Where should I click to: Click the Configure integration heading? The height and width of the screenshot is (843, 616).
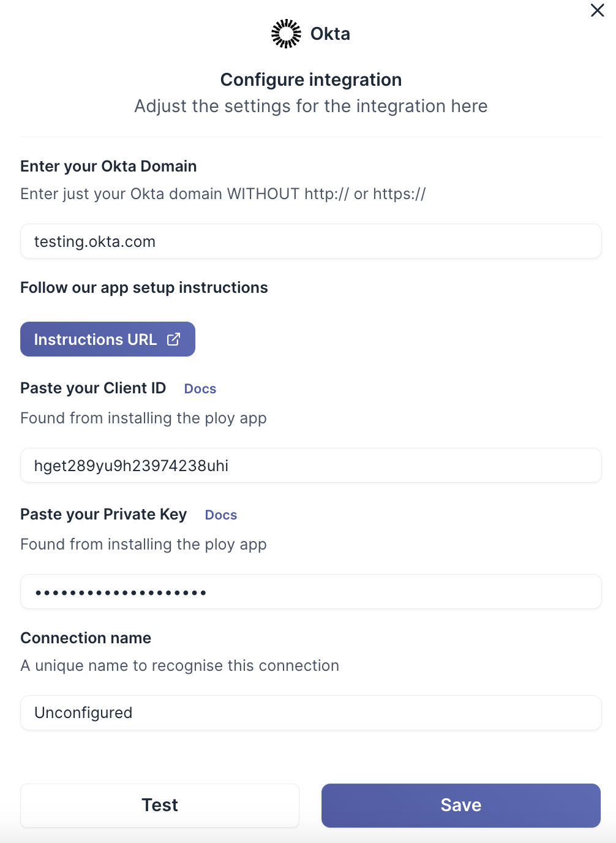[x=311, y=80]
